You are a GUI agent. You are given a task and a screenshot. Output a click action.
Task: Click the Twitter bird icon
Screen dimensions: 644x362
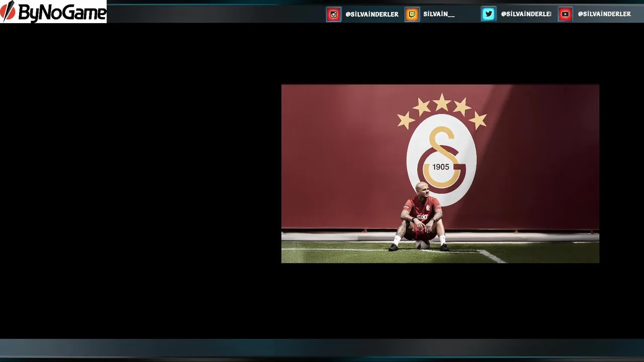[489, 14]
